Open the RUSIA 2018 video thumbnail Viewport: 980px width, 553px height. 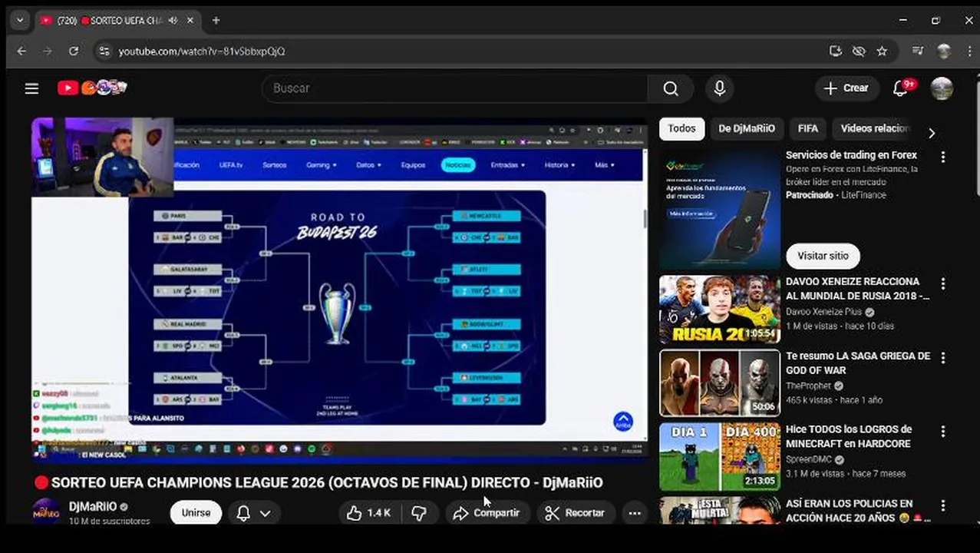click(720, 310)
